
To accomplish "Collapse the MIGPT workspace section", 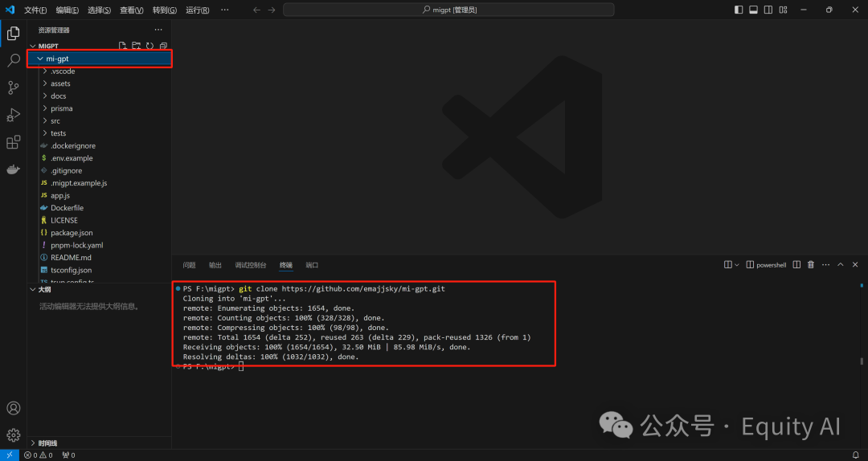I will 32,46.
